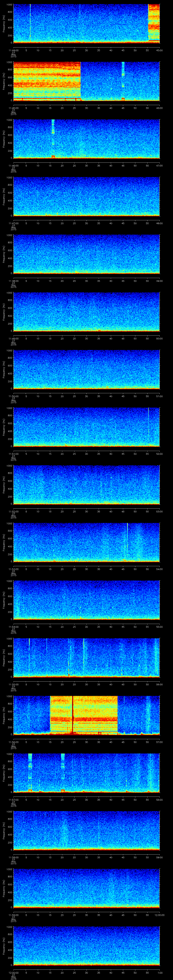Click the 11:52:00 start time label
The height and width of the screenshot is (980, 173).
[14, 511]
